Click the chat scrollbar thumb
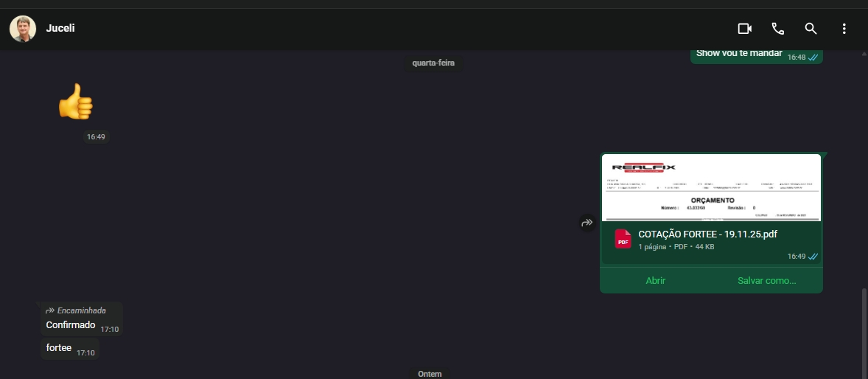The height and width of the screenshot is (379, 868). click(x=864, y=332)
